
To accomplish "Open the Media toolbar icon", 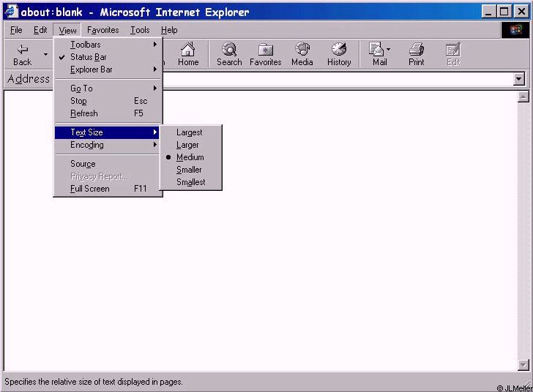I will pyautogui.click(x=302, y=49).
